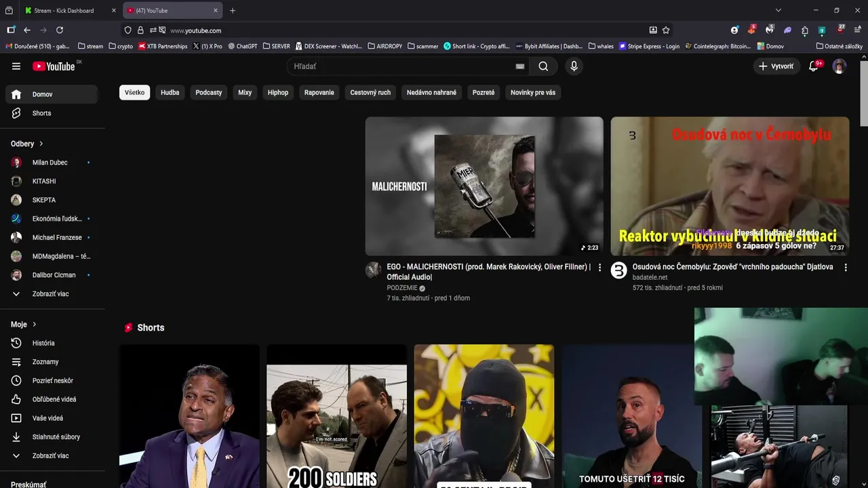Open the YouTube hamburger guide menu

16,66
